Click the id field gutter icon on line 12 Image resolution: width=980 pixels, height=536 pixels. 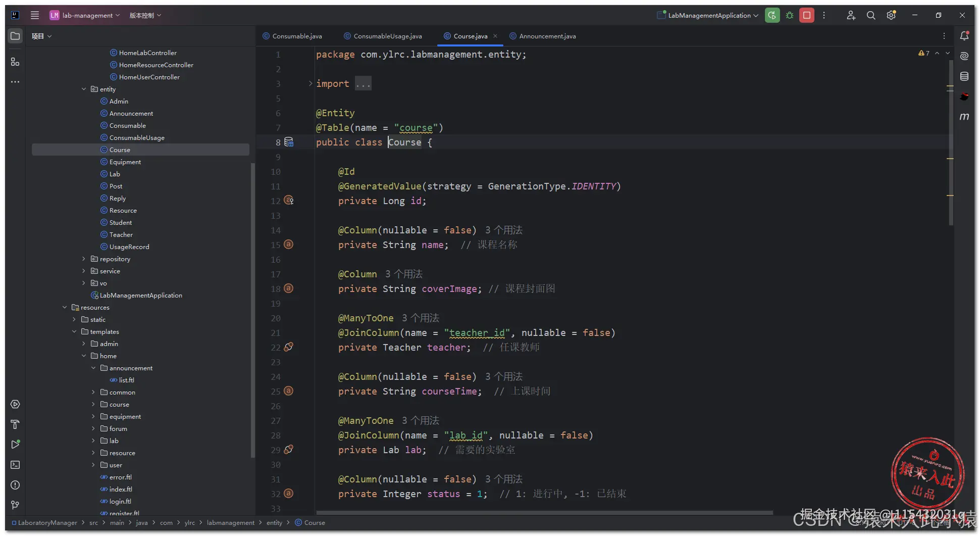pyautogui.click(x=289, y=201)
